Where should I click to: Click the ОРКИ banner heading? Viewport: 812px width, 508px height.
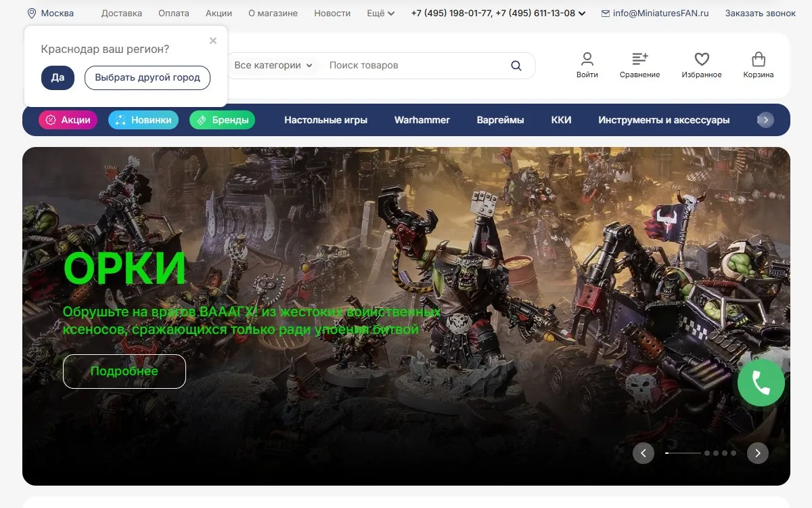point(125,269)
